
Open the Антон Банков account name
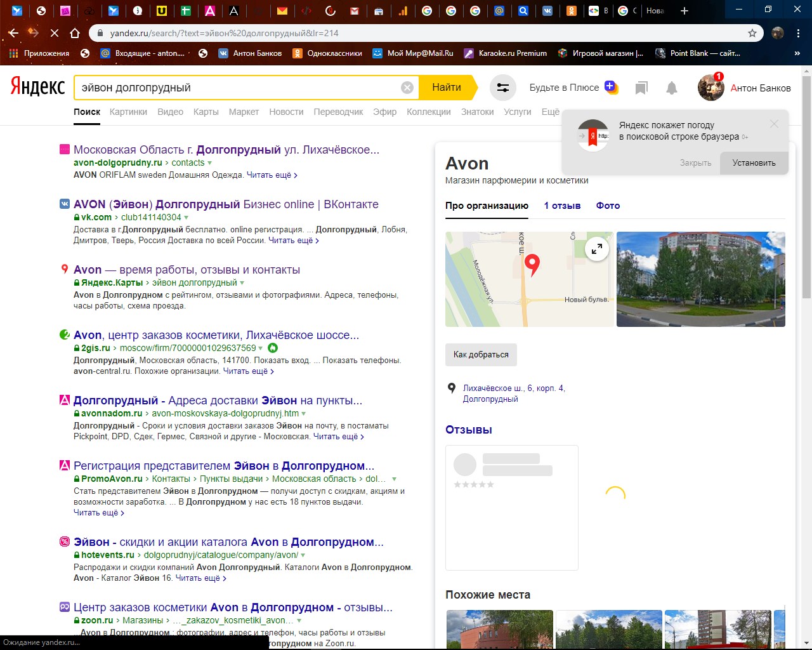pos(761,88)
